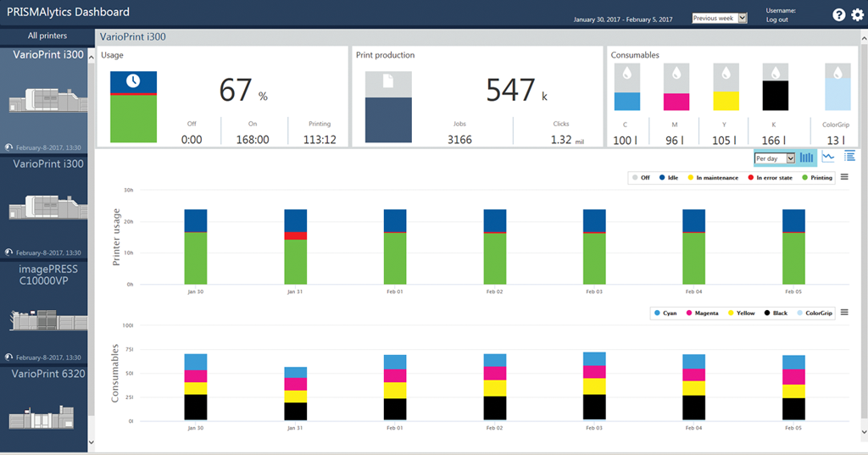Select the VarioPrint 6320 printer
Screen dimensions: 868x455
(x=44, y=408)
